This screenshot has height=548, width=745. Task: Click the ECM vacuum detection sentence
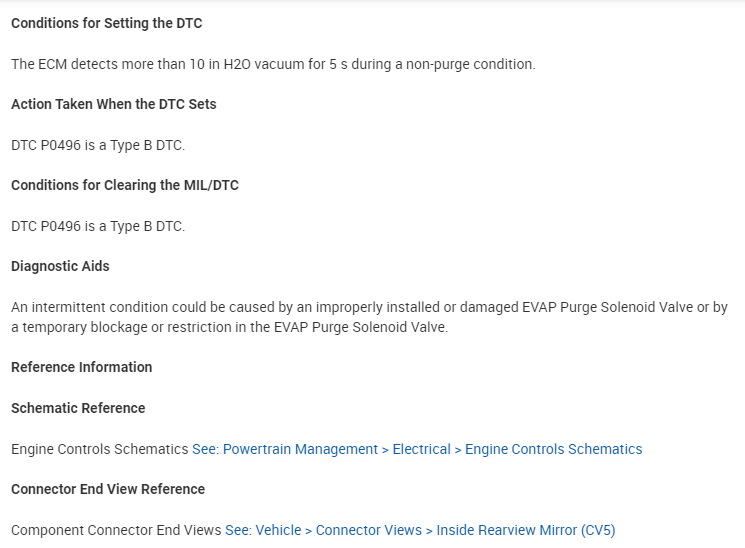pos(273,64)
